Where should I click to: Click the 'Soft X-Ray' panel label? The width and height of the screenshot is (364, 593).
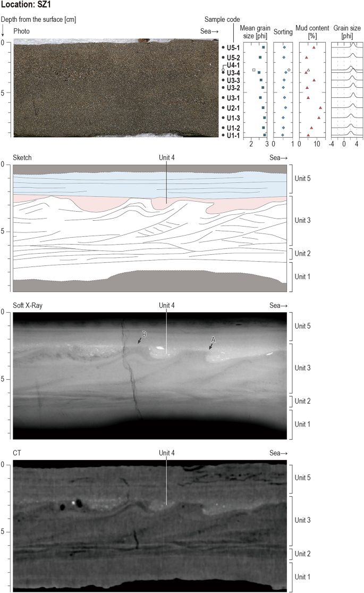[x=28, y=305]
